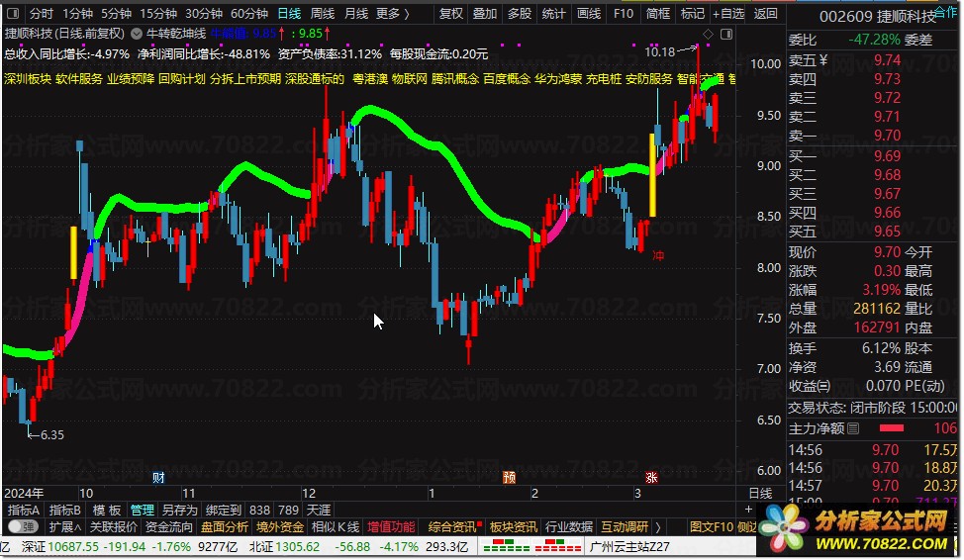This screenshot has width=964, height=560.
Task: Open F10 company info
Action: 623,13
